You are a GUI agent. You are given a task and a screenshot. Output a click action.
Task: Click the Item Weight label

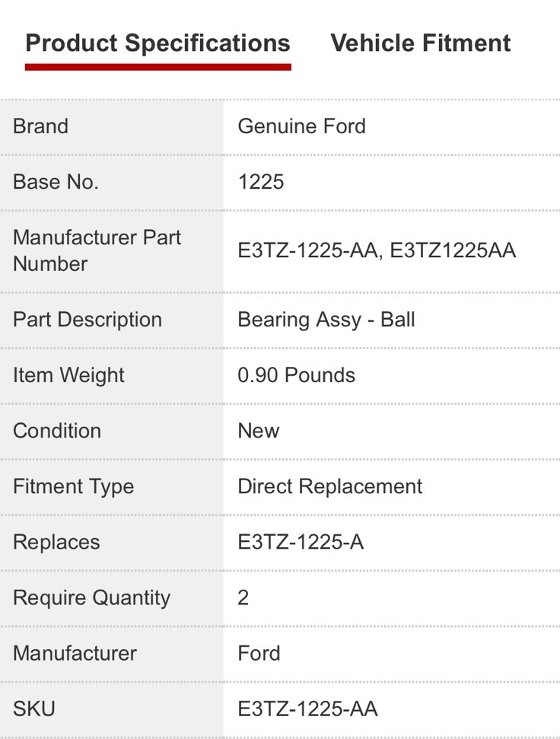click(68, 375)
